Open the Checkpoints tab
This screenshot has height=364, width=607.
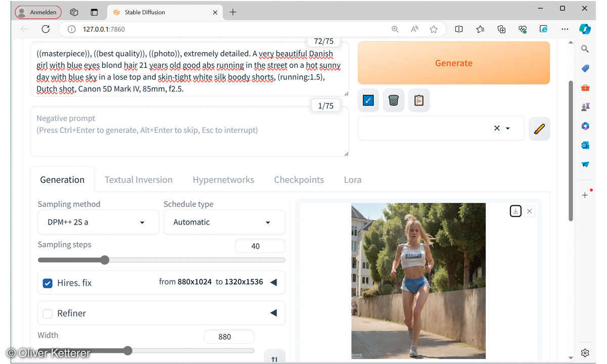pos(299,179)
